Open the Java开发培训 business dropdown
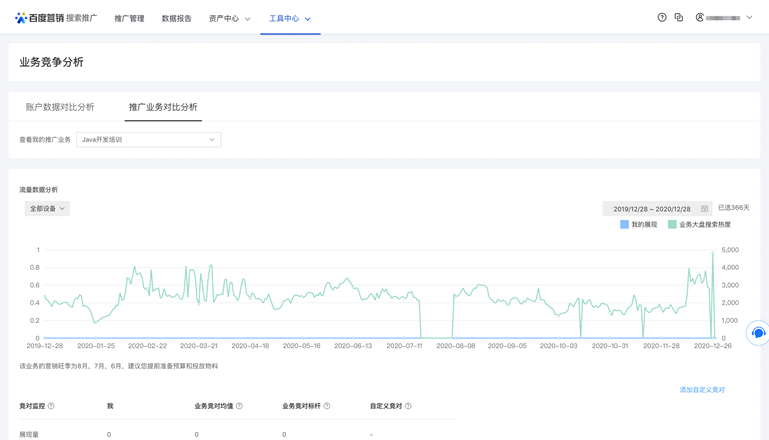The image size is (769, 440). (x=148, y=140)
